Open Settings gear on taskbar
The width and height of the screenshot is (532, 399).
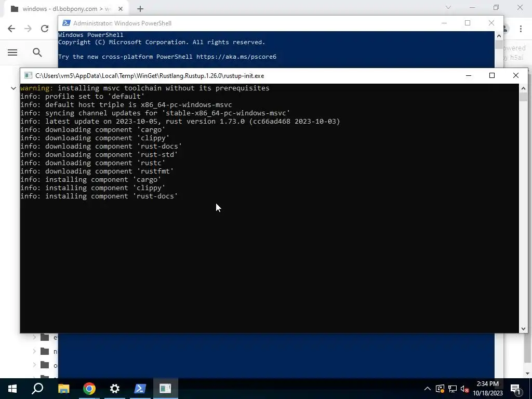coord(115,389)
